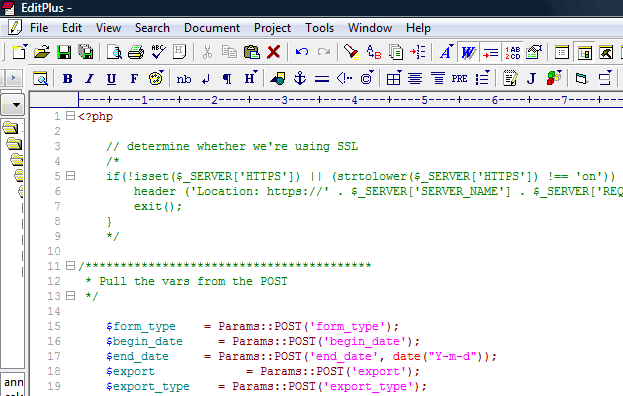Insert an HTML comment with the comment icon
Viewport: 623px width, 396px height.
point(344,79)
